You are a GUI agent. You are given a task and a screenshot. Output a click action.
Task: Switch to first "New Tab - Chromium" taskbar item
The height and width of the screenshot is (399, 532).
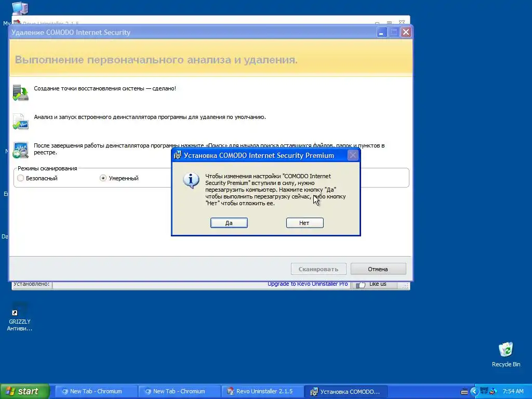pyautogui.click(x=96, y=392)
